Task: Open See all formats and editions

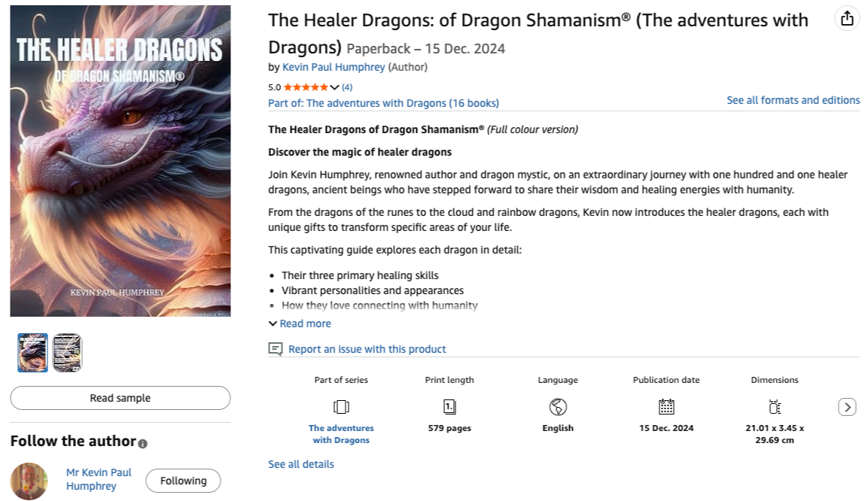Action: (793, 100)
